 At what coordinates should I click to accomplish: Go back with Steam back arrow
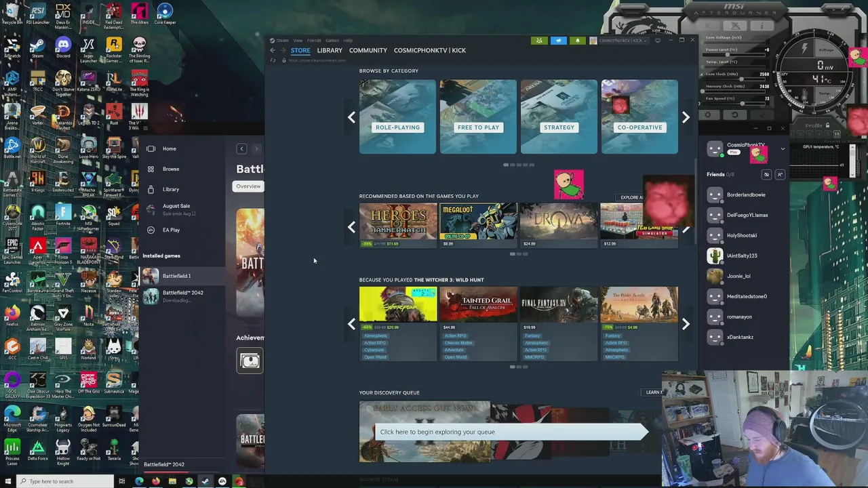273,50
